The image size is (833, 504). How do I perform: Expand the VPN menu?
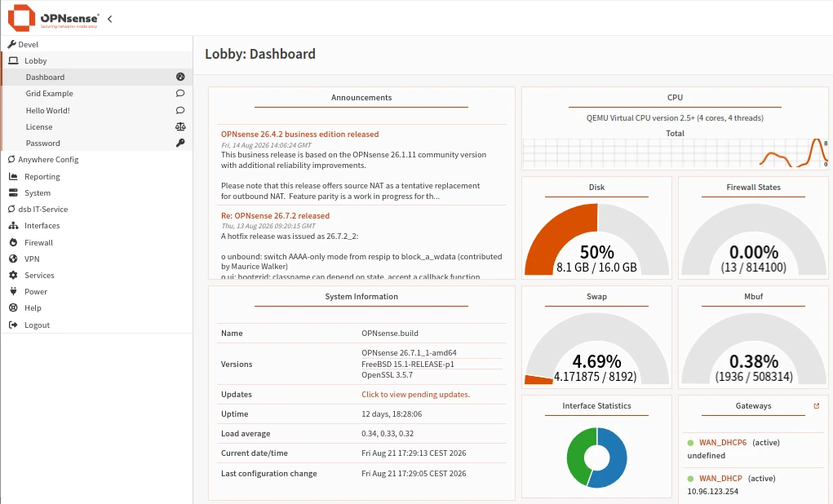point(97,259)
